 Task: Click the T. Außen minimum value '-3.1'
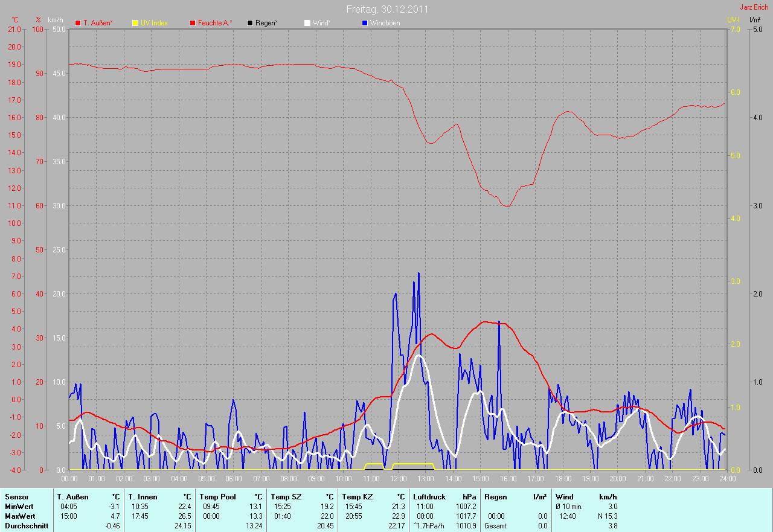114,507
